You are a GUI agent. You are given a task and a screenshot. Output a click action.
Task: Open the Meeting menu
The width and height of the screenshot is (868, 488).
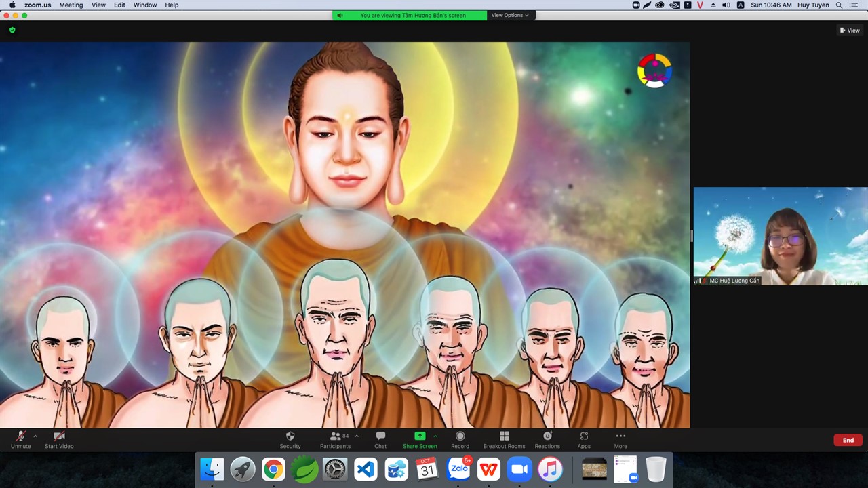pyautogui.click(x=71, y=5)
